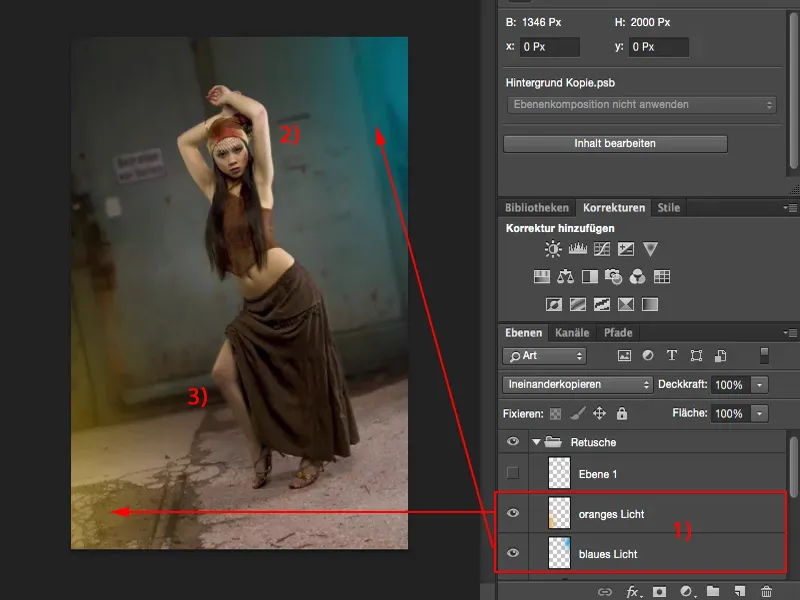Add a layer style (fx)
Image resolution: width=800 pixels, height=600 pixels.
(x=634, y=591)
